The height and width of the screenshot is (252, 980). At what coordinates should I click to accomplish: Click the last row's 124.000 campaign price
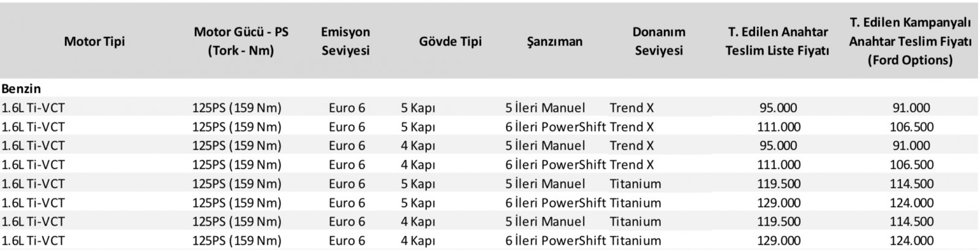click(x=911, y=241)
